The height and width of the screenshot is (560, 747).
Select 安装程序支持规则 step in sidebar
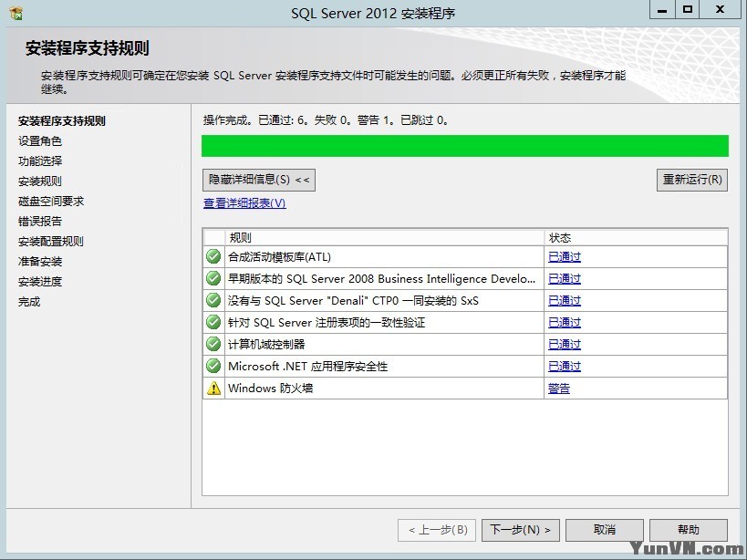point(61,121)
